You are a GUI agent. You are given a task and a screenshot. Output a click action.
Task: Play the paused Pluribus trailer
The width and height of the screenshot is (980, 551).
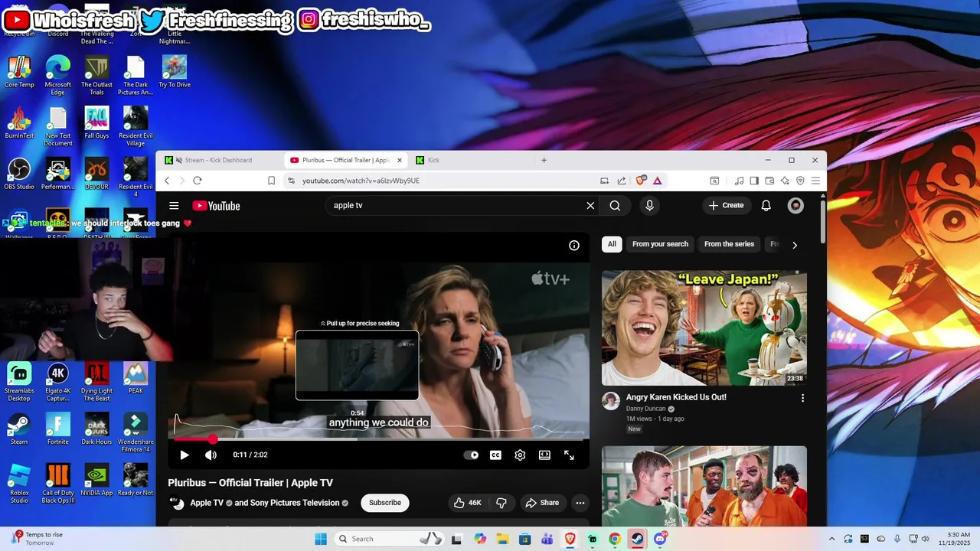click(x=184, y=455)
